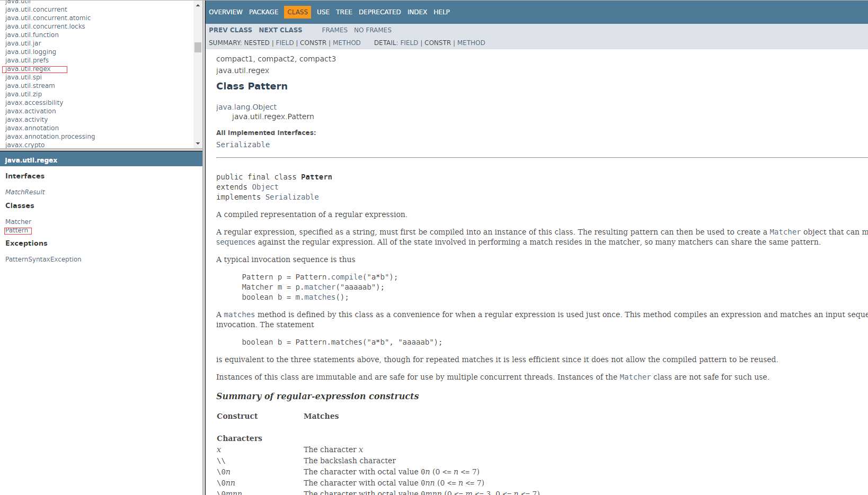Open Matcher link in immutability sentence
This screenshot has width=868, height=495.
(x=635, y=377)
